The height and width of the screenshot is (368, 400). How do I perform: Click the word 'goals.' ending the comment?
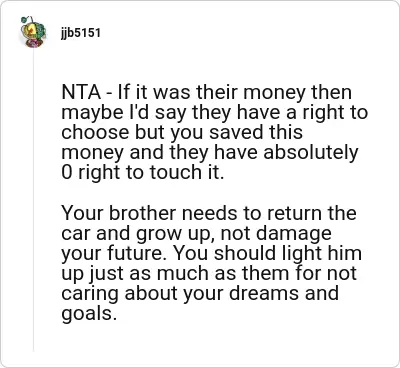click(x=89, y=314)
